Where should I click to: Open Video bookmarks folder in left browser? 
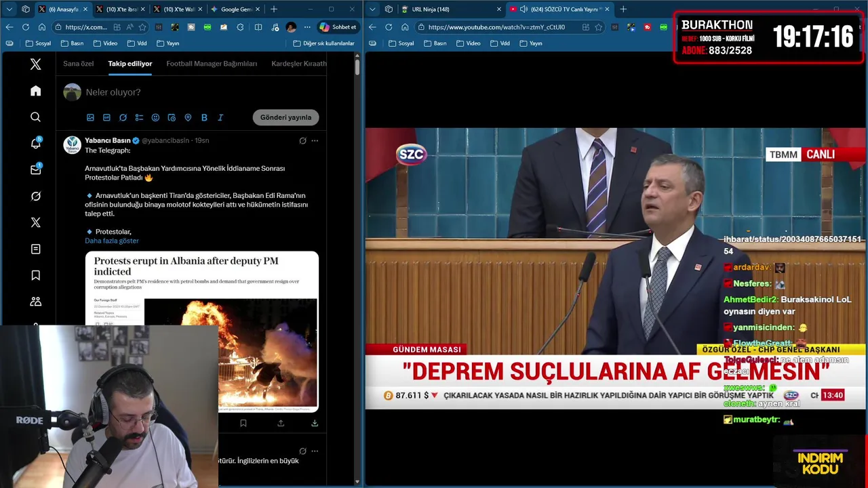tap(105, 43)
